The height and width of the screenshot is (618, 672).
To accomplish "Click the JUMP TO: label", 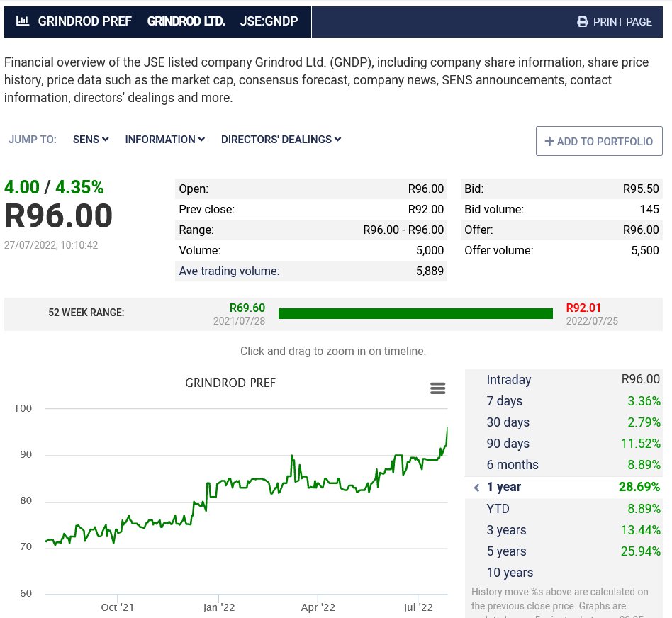I will 33,140.
